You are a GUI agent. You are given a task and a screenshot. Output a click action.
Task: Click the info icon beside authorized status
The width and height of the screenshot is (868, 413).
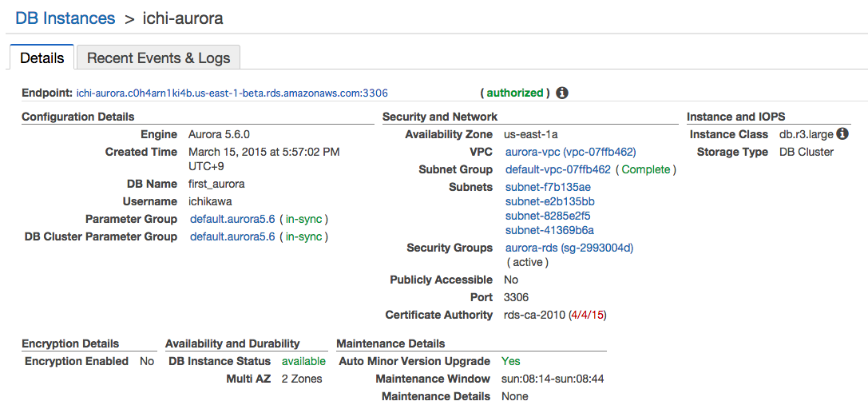[x=562, y=93]
